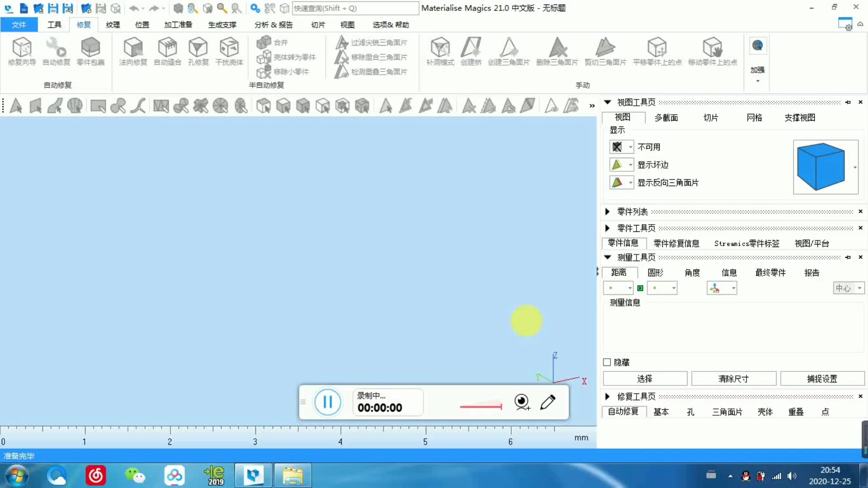
Task: Open the webcam overlay in recorder bar
Action: pos(522,402)
